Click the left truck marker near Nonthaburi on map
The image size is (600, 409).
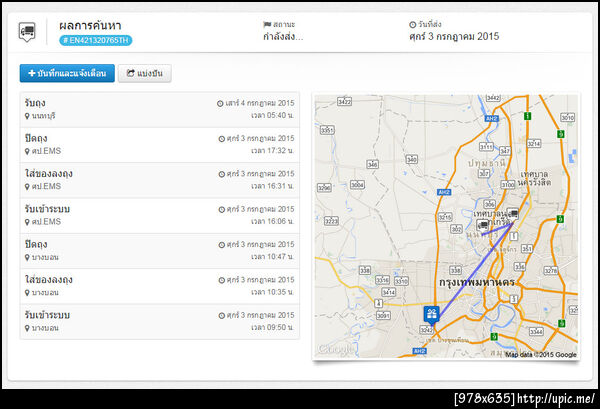(483, 225)
